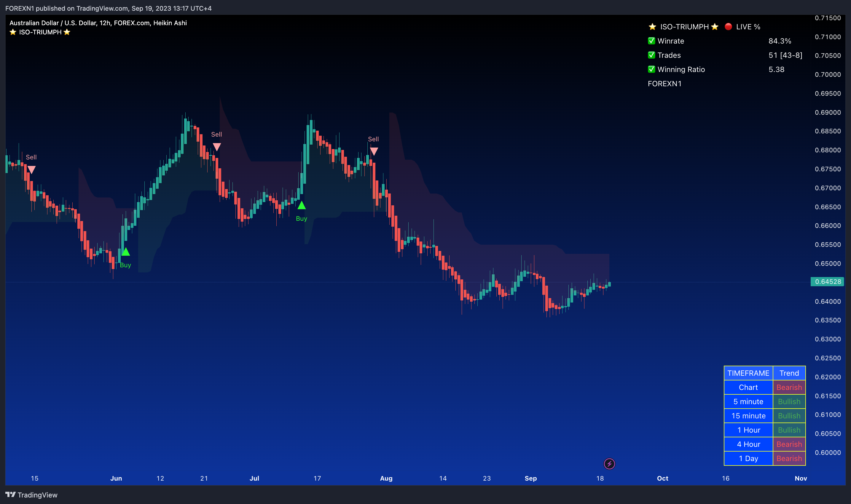
Task: Click the Oct label on time axis
Action: pos(662,478)
